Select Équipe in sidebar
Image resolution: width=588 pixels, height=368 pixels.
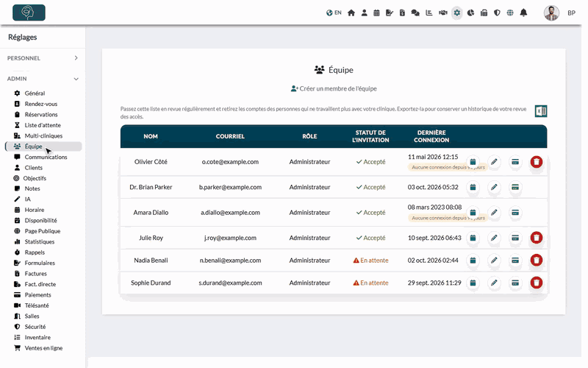pos(43,146)
